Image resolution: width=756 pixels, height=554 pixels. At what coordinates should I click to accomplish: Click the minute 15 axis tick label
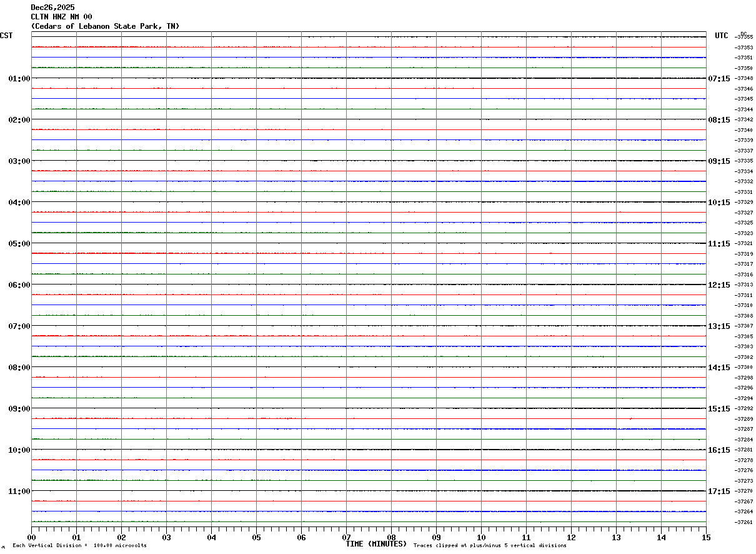point(706,537)
